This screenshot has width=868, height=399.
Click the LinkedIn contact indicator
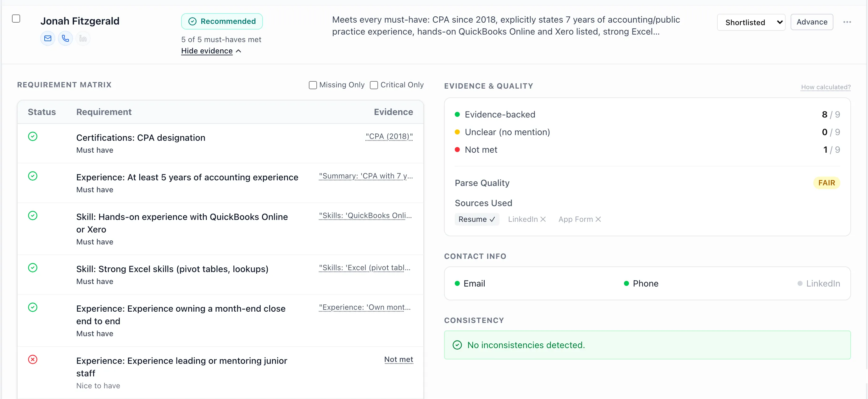pyautogui.click(x=819, y=283)
